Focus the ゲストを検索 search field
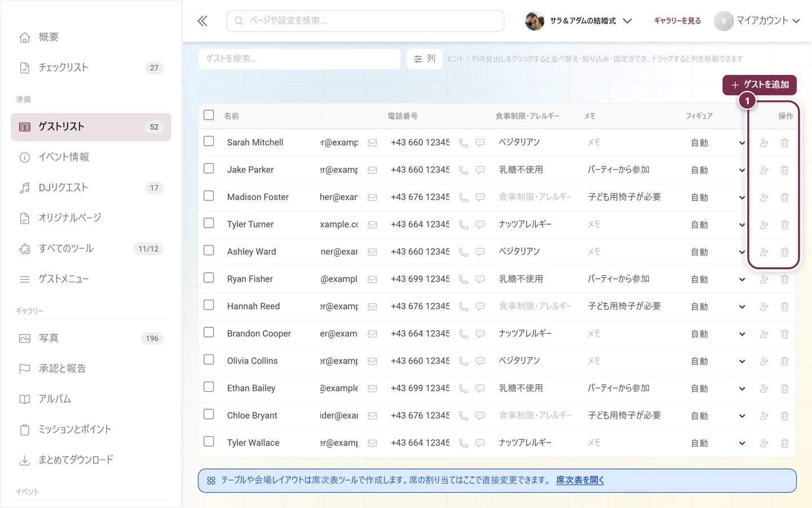The width and height of the screenshot is (812, 508). (x=299, y=59)
